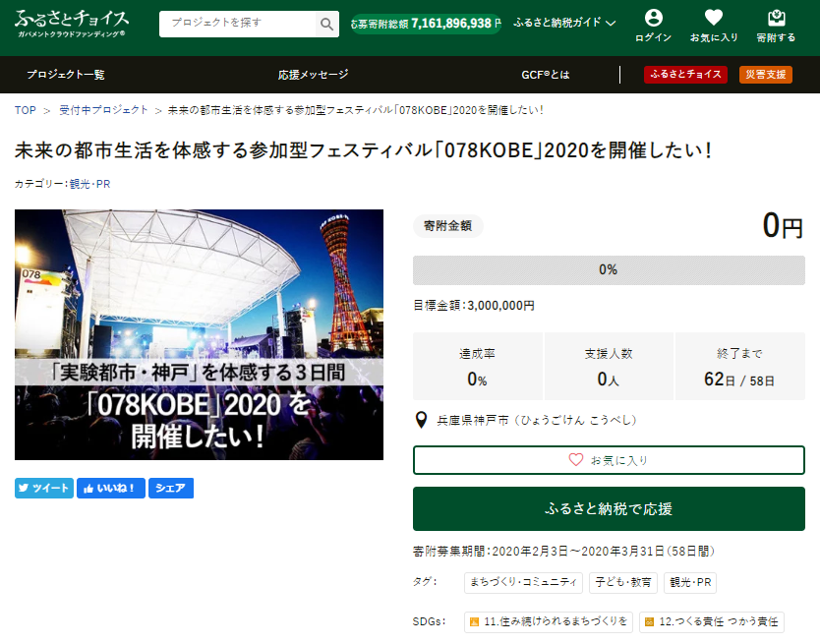This screenshot has height=644, width=820.
Task: Open 受付中プロジェクト breadcrumb link
Action: (103, 110)
